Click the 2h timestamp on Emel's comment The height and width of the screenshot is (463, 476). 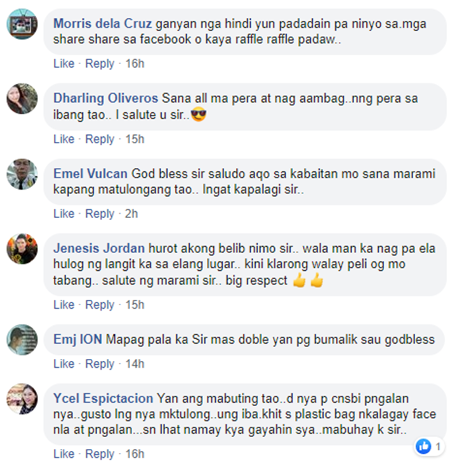(131, 214)
